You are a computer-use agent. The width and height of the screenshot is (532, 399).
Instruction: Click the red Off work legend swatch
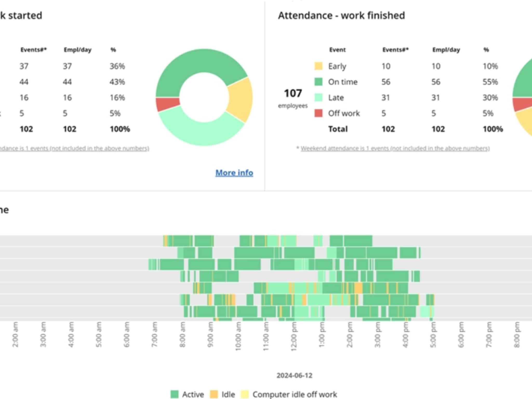[x=318, y=113]
